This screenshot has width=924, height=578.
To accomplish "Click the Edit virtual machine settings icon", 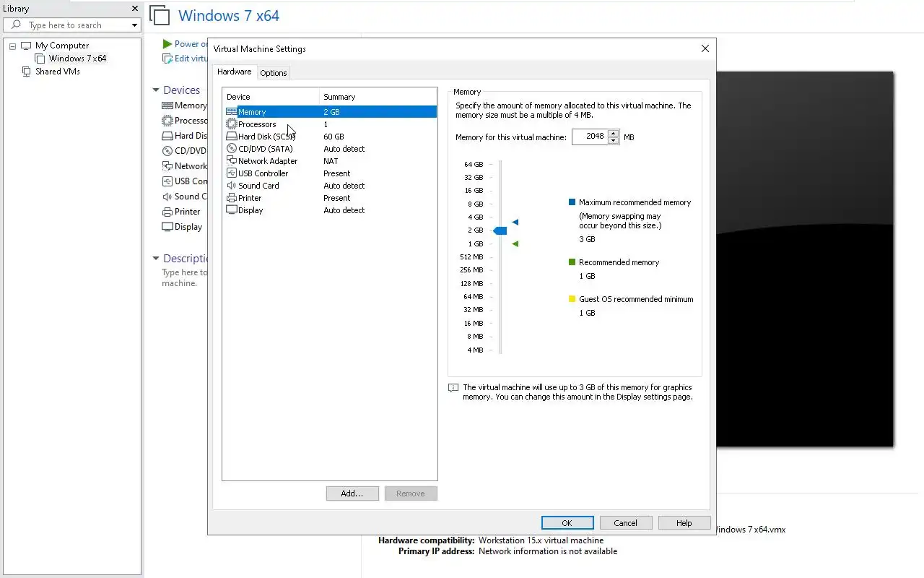I will click(167, 59).
